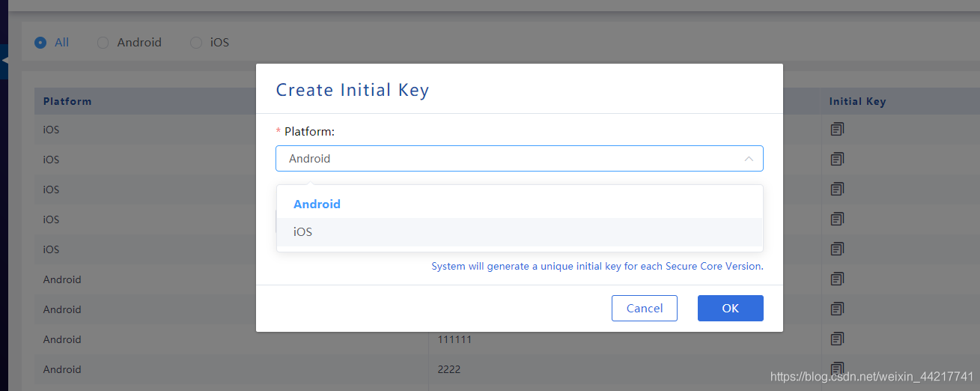Copy initial key in fourth iOS row
The image size is (980, 391).
pyautogui.click(x=837, y=219)
